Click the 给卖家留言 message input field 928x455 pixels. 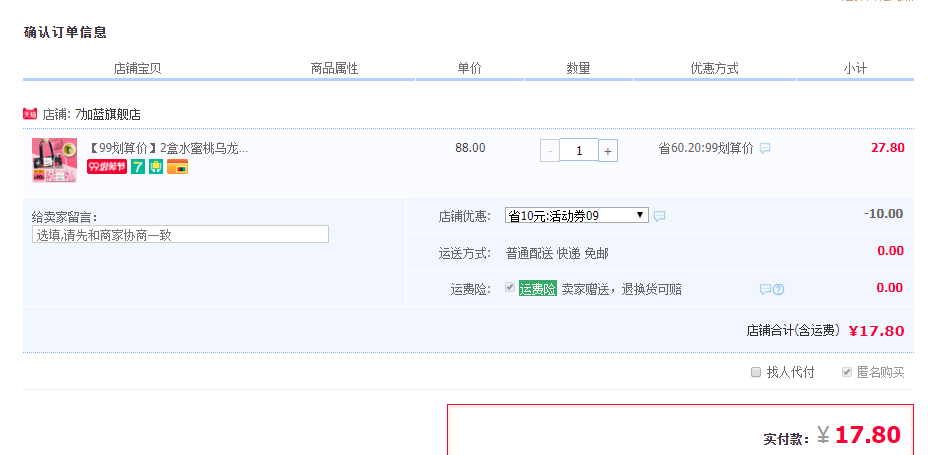click(181, 234)
